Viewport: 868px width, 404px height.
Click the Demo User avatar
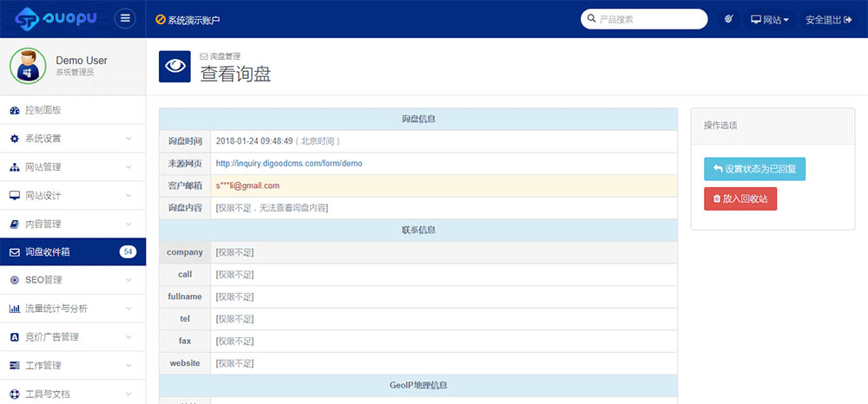[x=27, y=66]
